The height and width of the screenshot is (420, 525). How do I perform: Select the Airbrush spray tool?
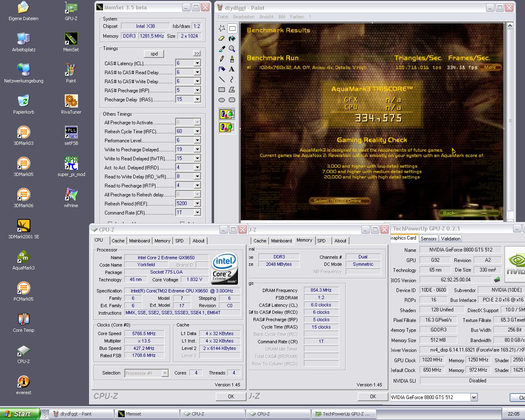222,69
